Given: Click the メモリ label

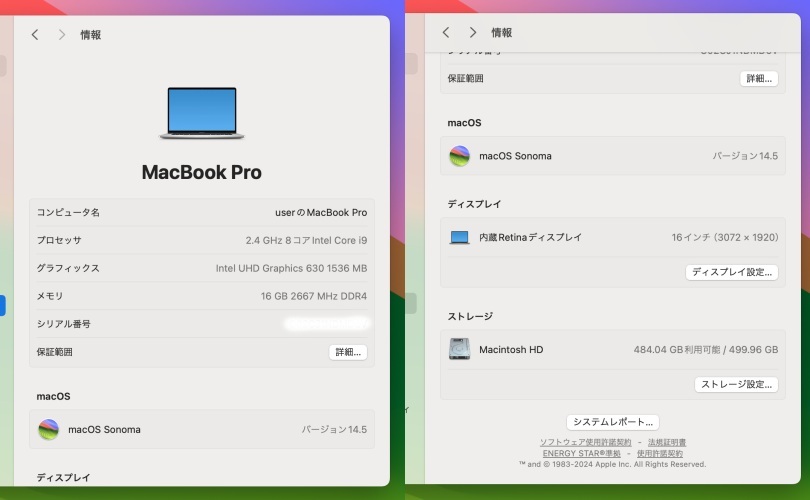Looking at the screenshot, I should (50, 296).
